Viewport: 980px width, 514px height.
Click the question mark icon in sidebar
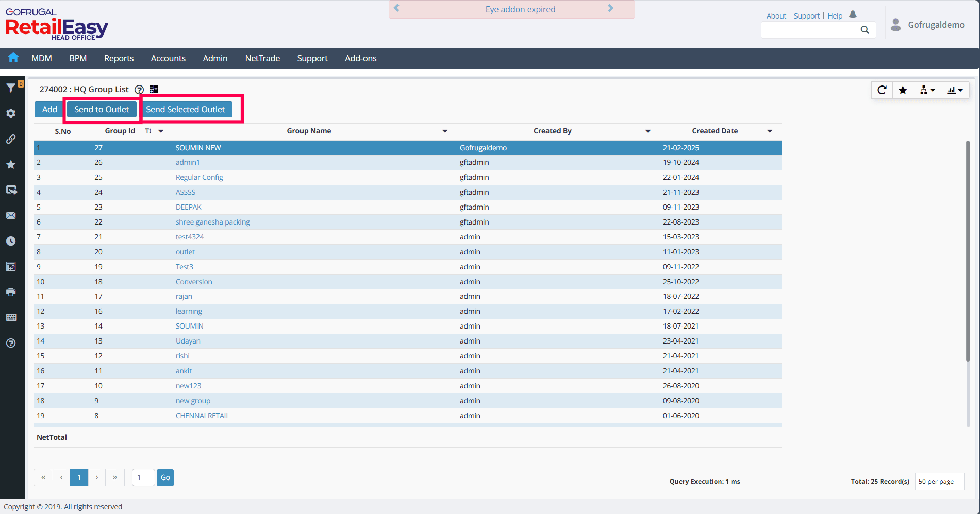point(11,343)
